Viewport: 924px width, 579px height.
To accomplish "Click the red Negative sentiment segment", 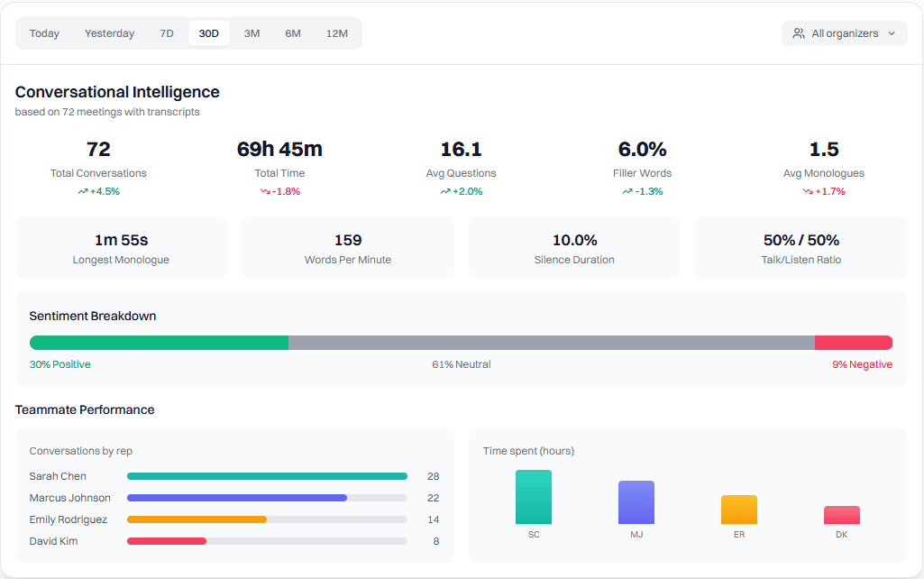I will (853, 343).
